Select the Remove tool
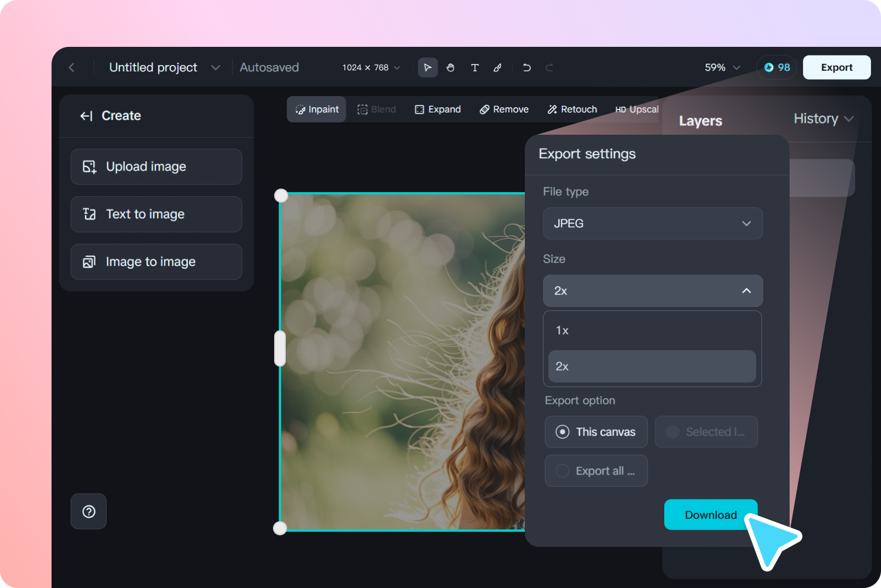This screenshot has width=881, height=588. (504, 109)
